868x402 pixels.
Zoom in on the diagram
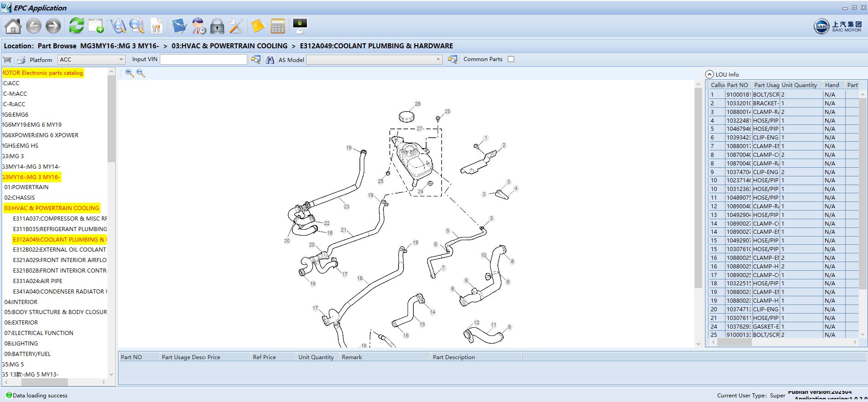130,73
